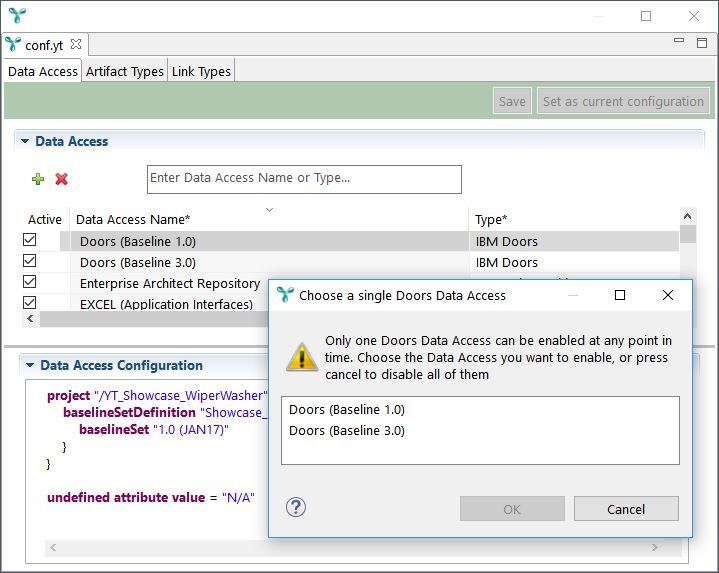Viewport: 719px width, 573px height.
Task: Select Doors (Baseline 3.0) in dialog list
Action: click(x=347, y=431)
